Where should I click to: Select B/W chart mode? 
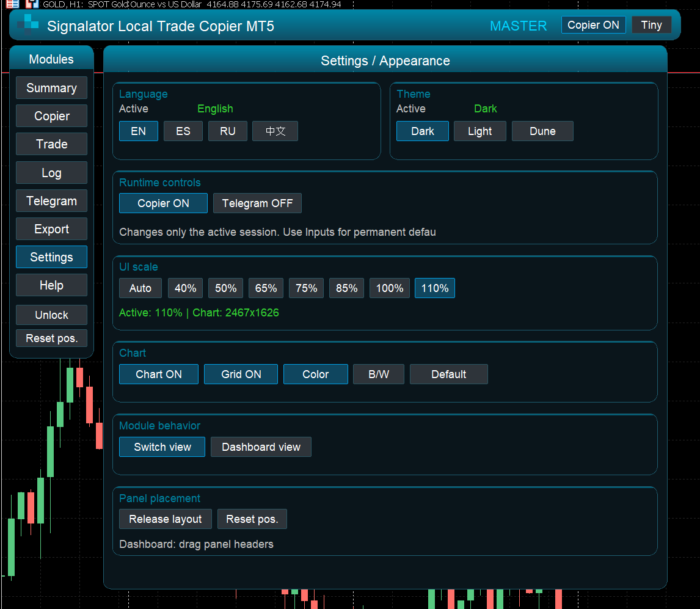click(379, 374)
